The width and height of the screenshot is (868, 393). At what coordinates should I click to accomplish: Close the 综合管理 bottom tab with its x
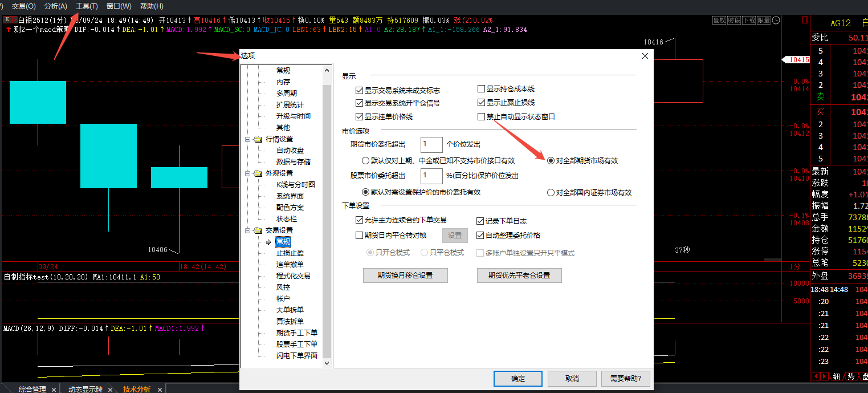54,390
